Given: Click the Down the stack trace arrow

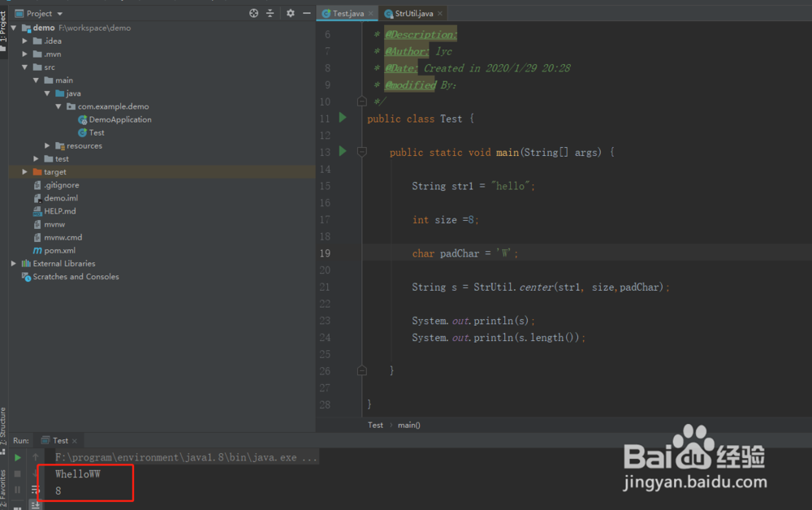Looking at the screenshot, I should pyautogui.click(x=35, y=473).
